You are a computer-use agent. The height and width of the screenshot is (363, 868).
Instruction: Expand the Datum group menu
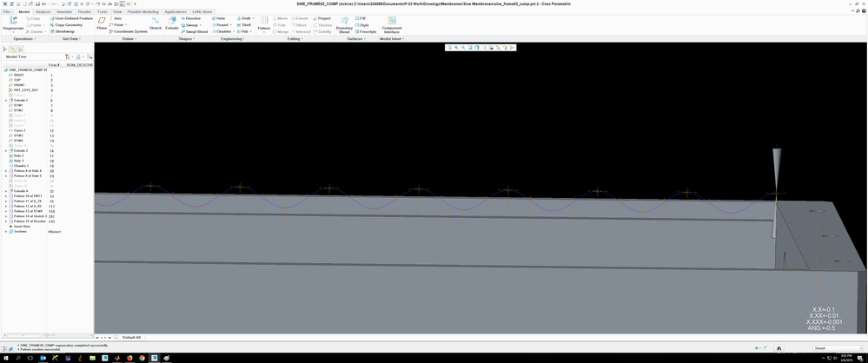coord(129,39)
